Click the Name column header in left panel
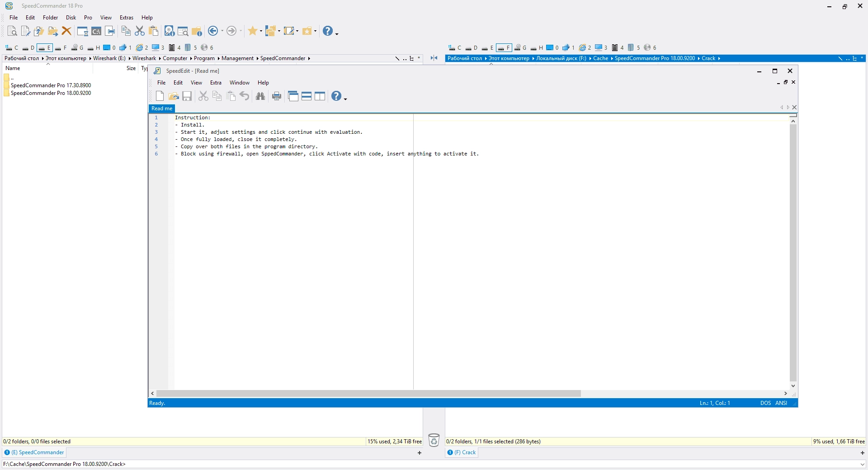Viewport: 868px width, 470px height. pyautogui.click(x=48, y=68)
